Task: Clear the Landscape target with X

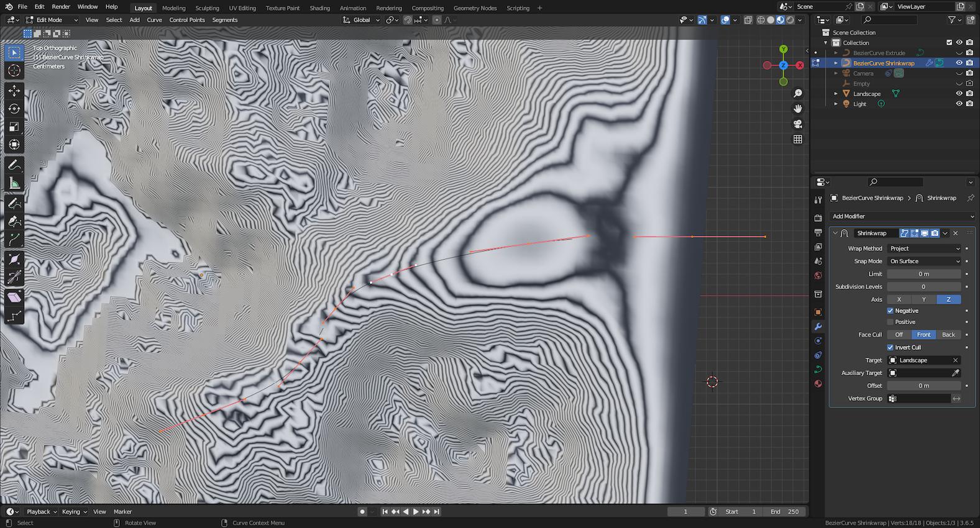Action: tap(955, 360)
